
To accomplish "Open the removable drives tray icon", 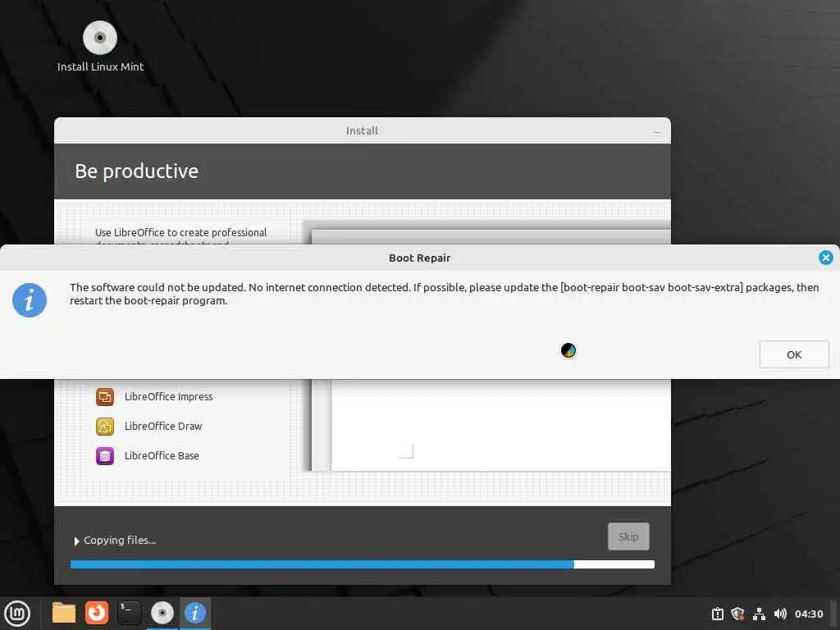I will (x=718, y=614).
